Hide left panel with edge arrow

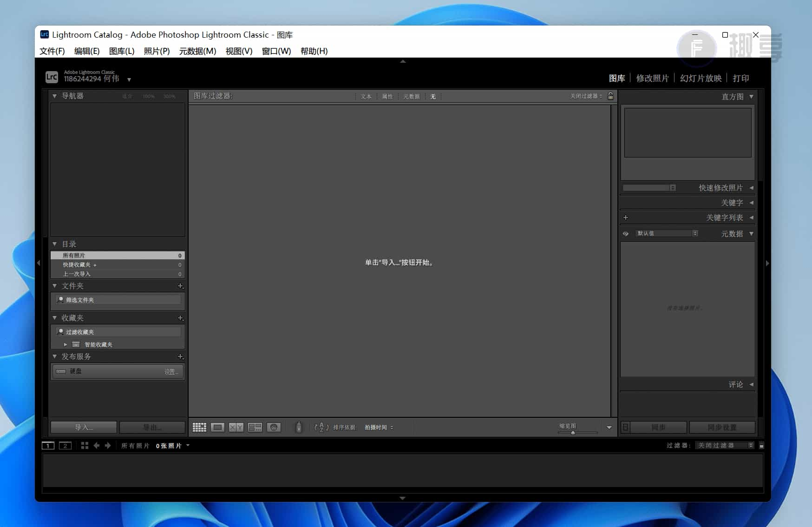[39, 263]
